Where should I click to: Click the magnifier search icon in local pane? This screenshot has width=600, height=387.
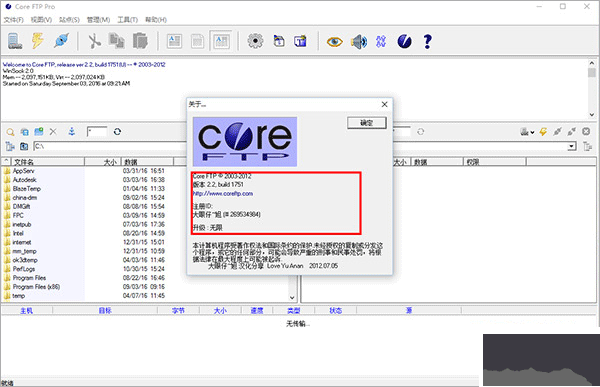tap(10, 132)
